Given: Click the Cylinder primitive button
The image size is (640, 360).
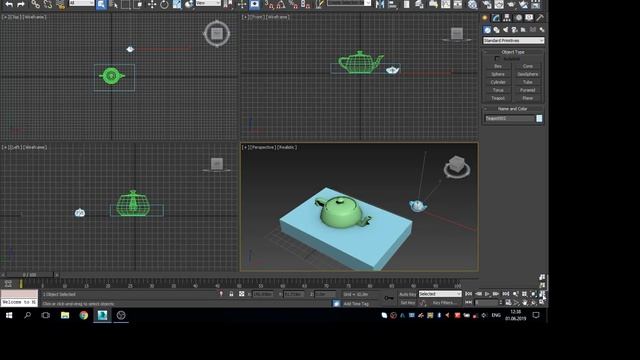Looking at the screenshot, I should [x=498, y=82].
